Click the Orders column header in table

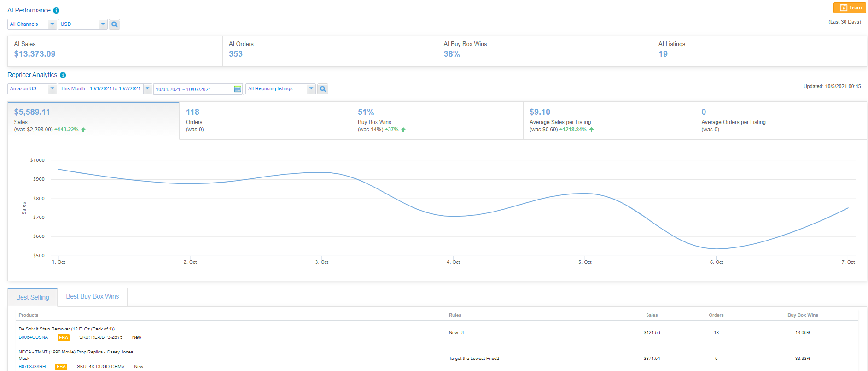(x=716, y=315)
